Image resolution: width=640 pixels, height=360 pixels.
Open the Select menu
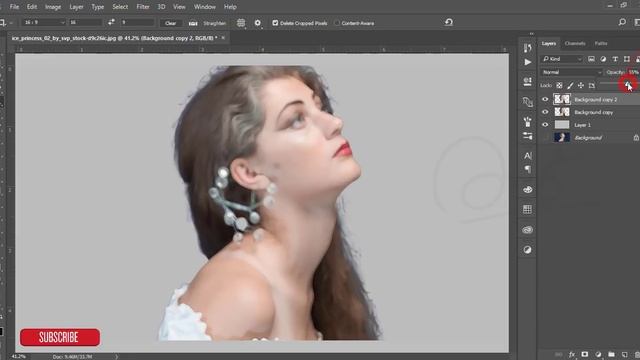tap(120, 7)
